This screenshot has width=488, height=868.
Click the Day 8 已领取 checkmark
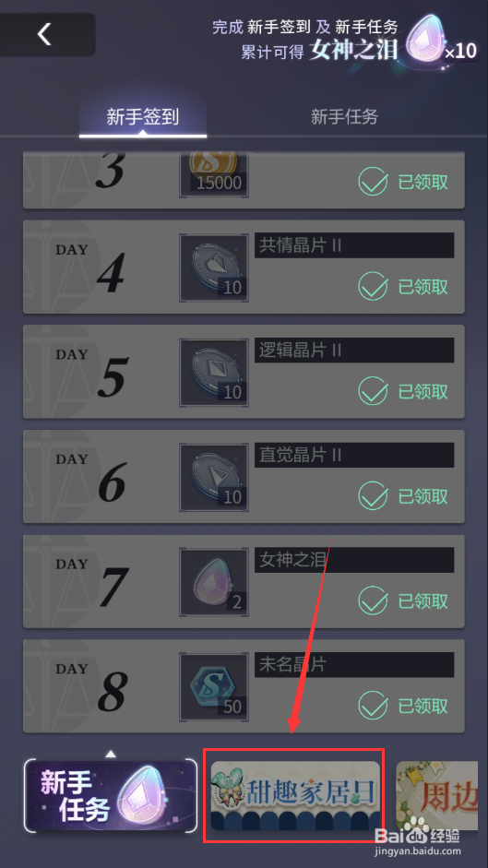point(373,706)
